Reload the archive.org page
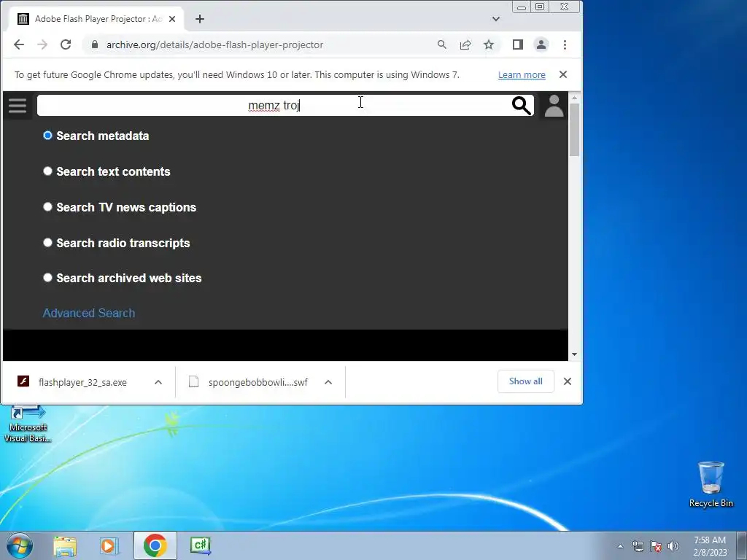747x560 pixels. point(66,44)
